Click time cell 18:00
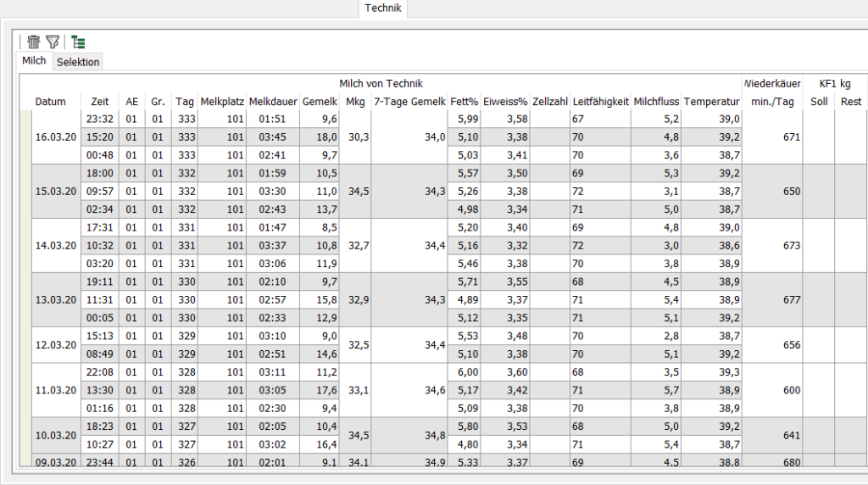This screenshot has width=868, height=485. pos(100,173)
